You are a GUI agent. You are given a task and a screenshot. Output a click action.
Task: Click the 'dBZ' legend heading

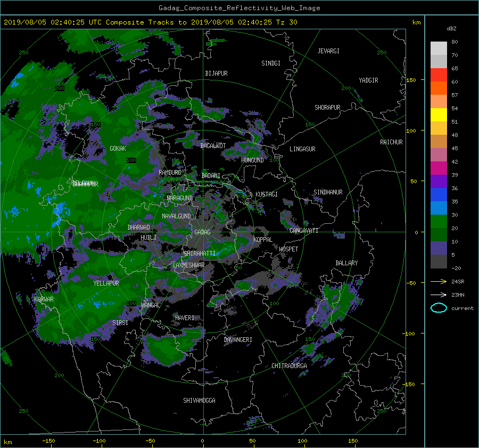coord(451,28)
